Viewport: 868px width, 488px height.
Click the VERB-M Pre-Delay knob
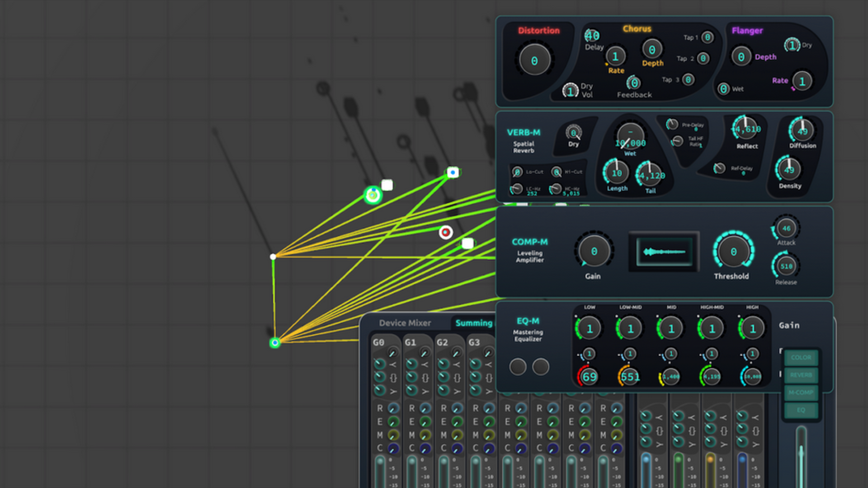[672, 124]
